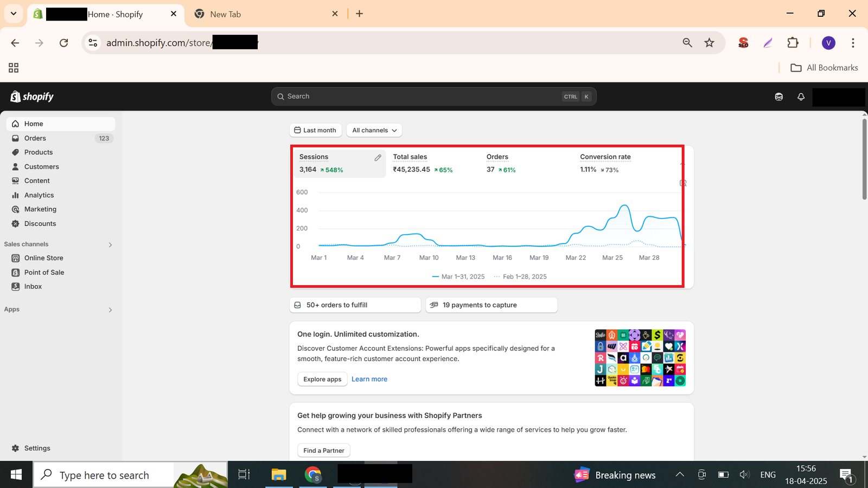The height and width of the screenshot is (488, 868).
Task: Expand the Apps section chevron
Action: tap(110, 310)
